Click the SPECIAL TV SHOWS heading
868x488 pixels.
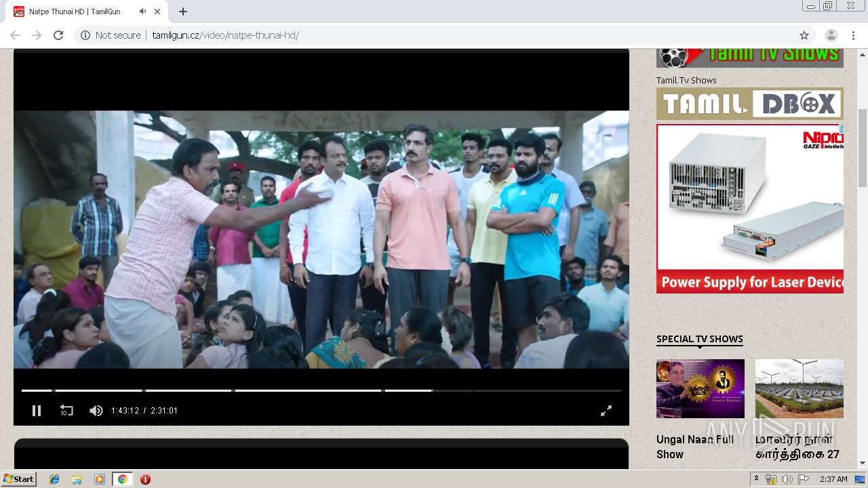tap(700, 339)
